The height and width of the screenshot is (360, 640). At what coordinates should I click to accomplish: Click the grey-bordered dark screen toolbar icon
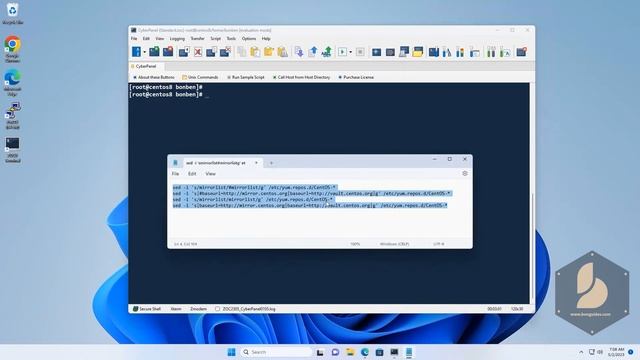click(x=390, y=52)
